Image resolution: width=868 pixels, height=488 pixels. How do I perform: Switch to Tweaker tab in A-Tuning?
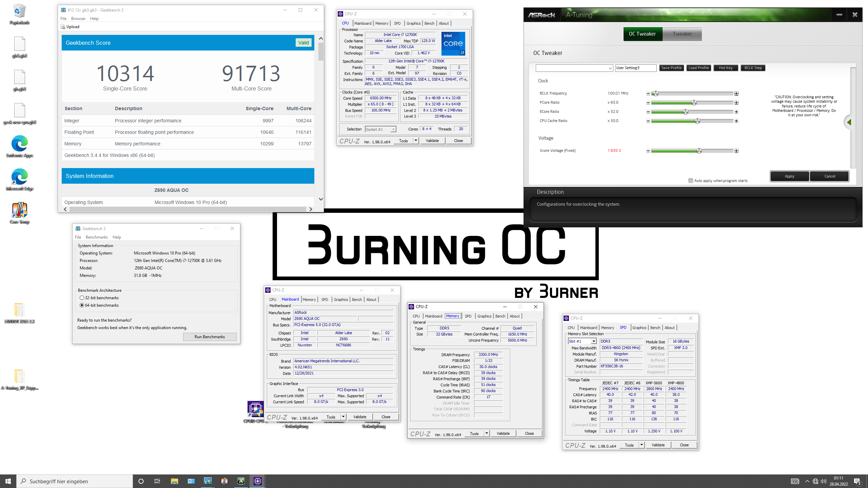click(x=682, y=34)
